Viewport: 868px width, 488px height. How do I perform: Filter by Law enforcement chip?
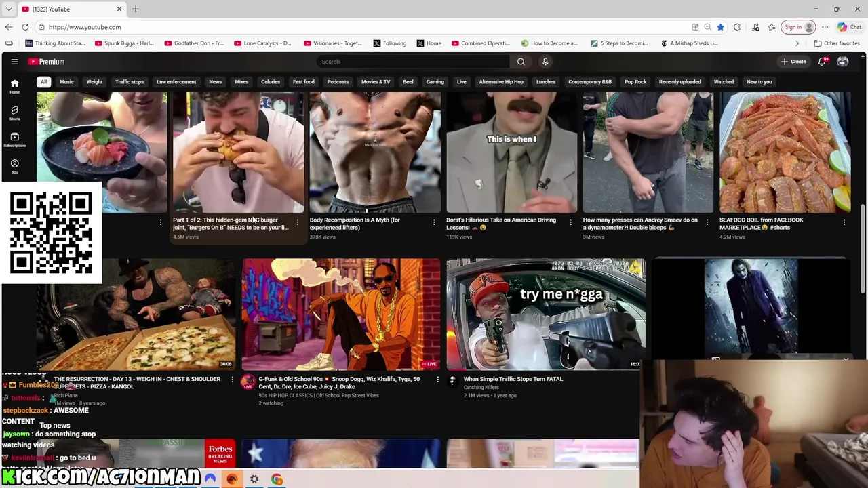coord(176,82)
